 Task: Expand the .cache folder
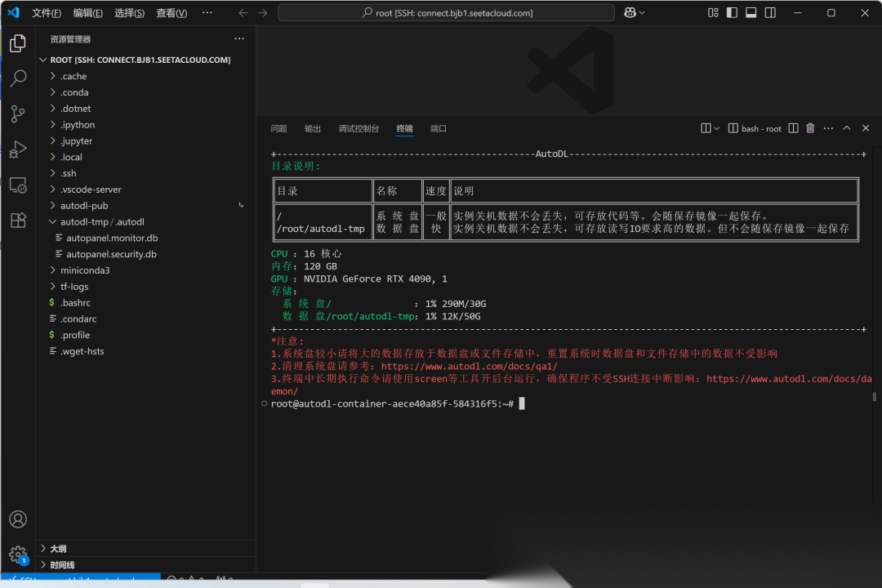pos(145,76)
